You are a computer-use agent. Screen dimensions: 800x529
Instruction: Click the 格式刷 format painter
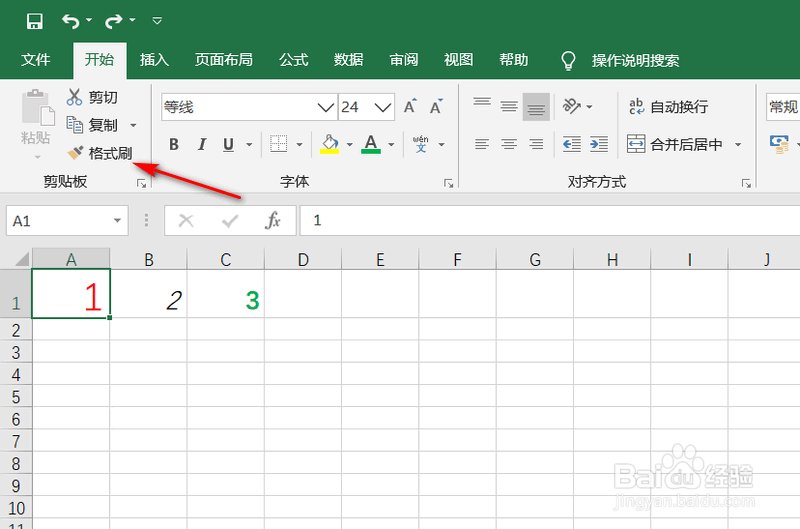(x=99, y=153)
